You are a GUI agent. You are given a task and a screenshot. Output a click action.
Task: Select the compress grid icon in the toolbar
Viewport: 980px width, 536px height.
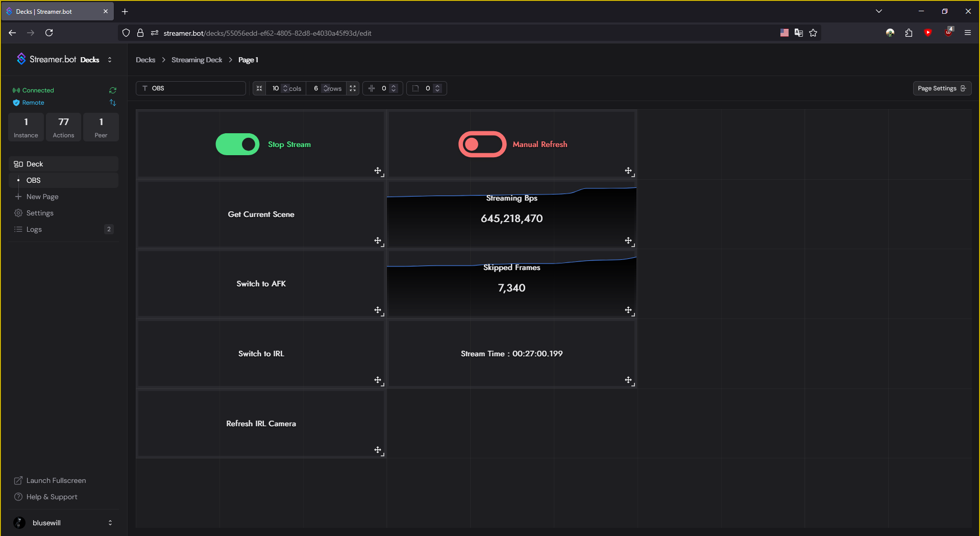(259, 88)
